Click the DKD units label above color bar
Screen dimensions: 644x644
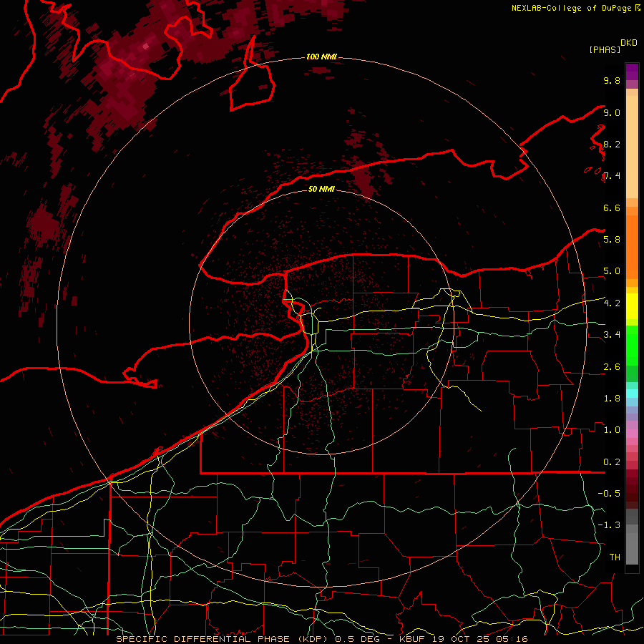[629, 42]
